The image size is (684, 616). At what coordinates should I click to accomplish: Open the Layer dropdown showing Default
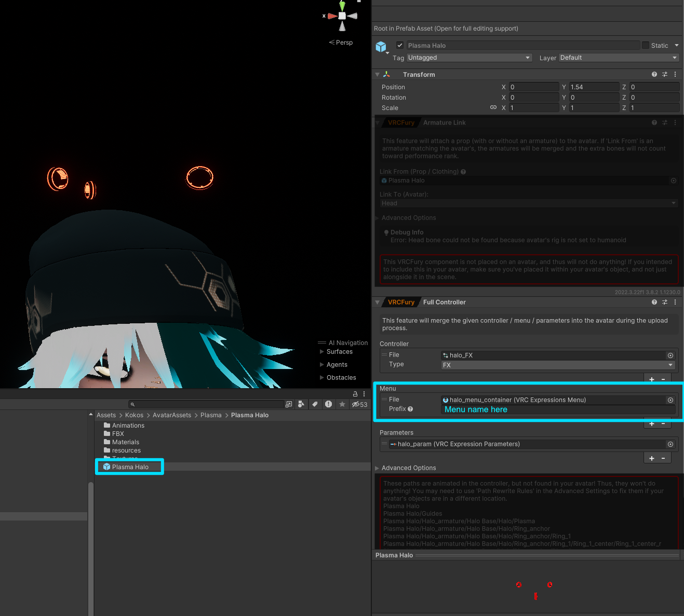click(x=619, y=58)
